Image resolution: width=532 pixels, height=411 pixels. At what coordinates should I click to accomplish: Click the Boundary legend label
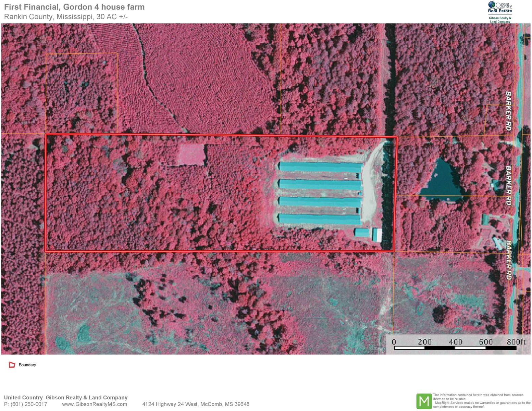[x=27, y=365]
